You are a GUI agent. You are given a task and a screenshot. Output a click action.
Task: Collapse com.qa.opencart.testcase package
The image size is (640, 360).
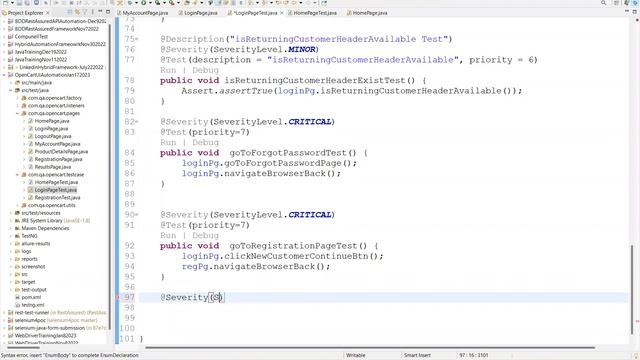18,175
